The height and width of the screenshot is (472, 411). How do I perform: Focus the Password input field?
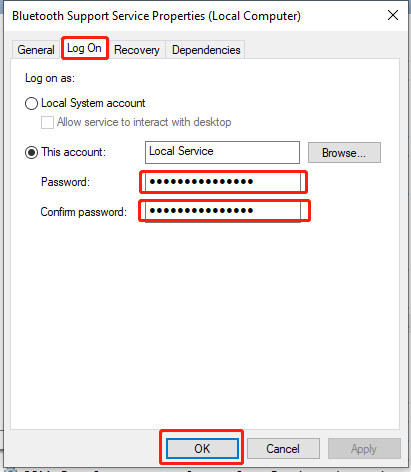[223, 182]
